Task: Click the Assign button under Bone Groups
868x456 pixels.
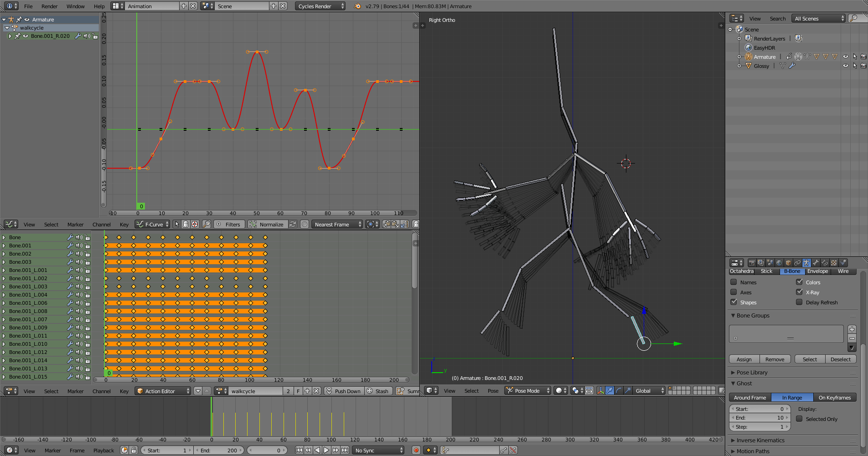Action: [x=744, y=359]
